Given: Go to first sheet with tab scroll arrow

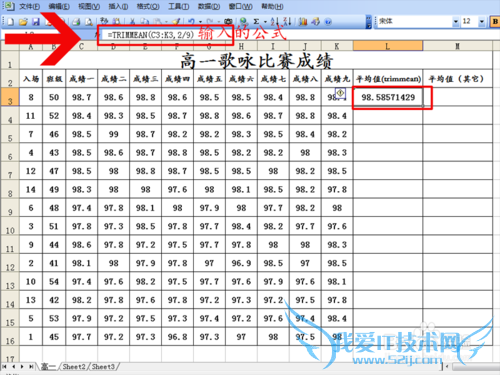Looking at the screenshot, I should coord(5,366).
